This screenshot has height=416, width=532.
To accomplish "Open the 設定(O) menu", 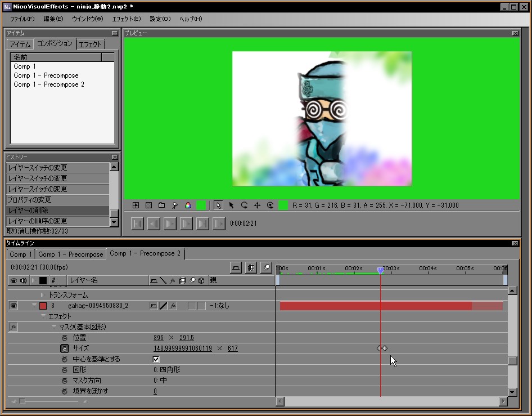I will (x=160, y=19).
